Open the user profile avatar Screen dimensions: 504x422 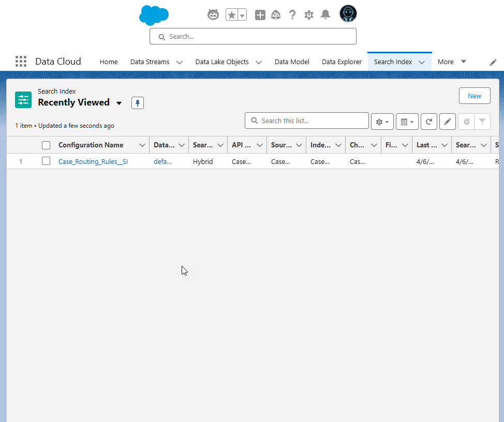[348, 13]
